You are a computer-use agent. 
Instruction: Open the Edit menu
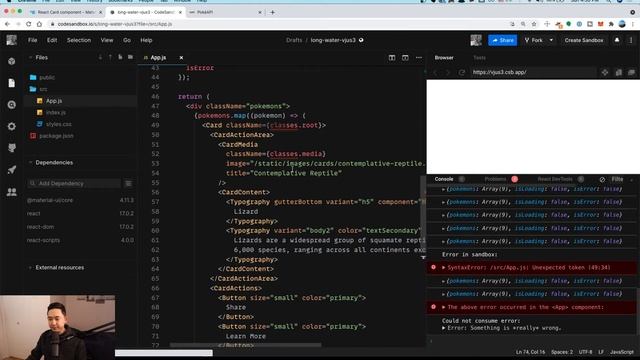52,40
